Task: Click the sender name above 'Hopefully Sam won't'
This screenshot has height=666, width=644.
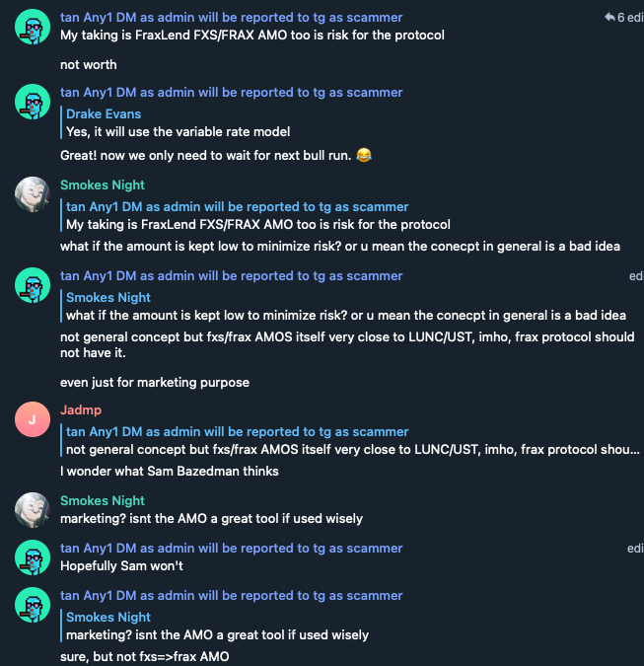Action: click(x=231, y=549)
